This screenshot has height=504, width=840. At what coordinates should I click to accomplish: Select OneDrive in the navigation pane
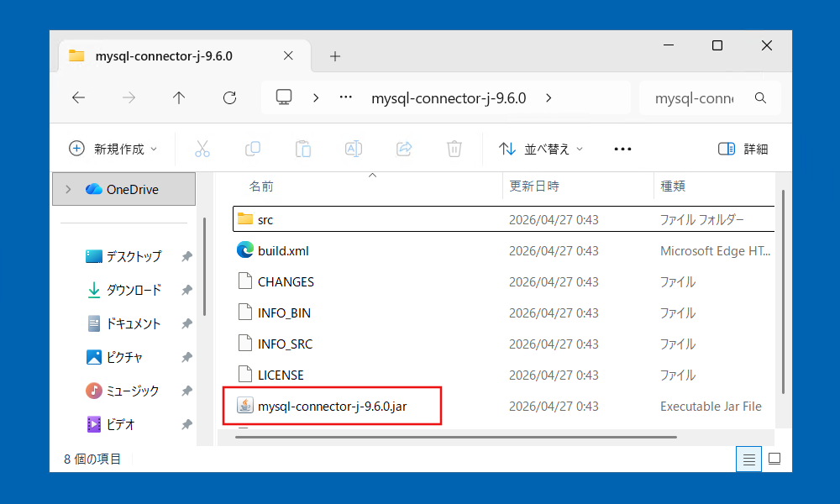[123, 189]
